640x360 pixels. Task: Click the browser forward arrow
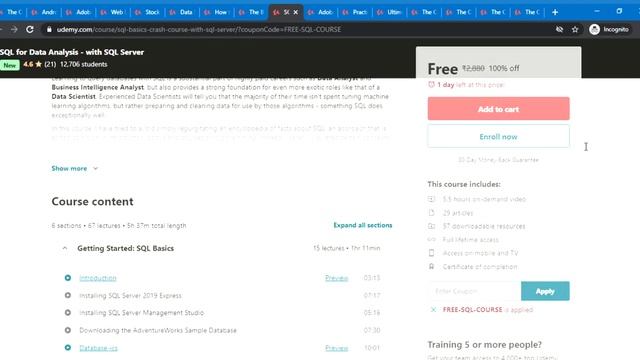tap(14, 29)
